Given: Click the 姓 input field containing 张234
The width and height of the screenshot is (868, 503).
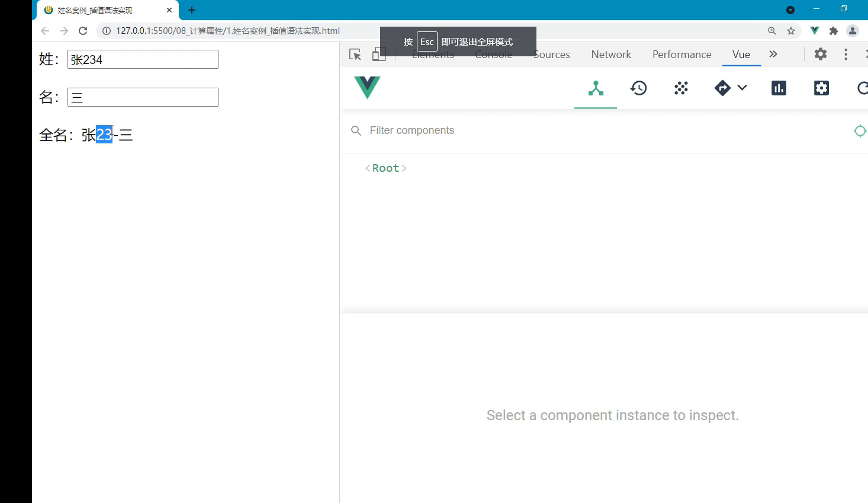Looking at the screenshot, I should coord(143,59).
